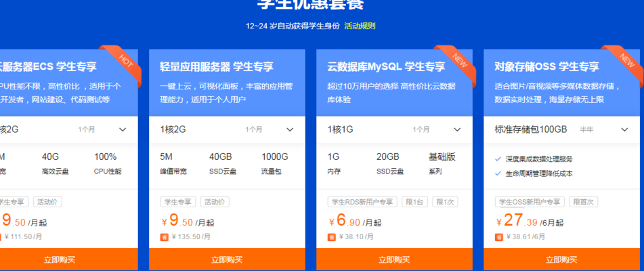Screen dimensions: 644x271
Task: Click the 深度集成数据处理服务 text
Action: pyautogui.click(x=539, y=159)
